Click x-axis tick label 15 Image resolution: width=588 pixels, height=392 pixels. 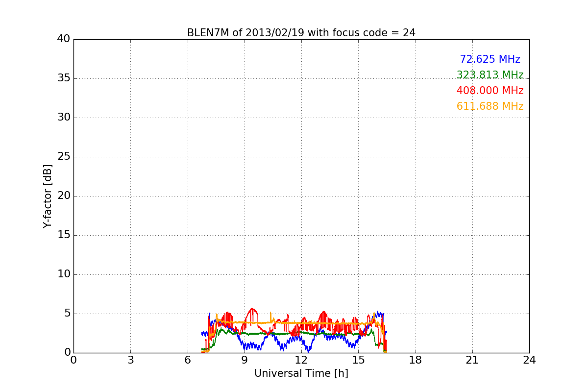point(358,360)
